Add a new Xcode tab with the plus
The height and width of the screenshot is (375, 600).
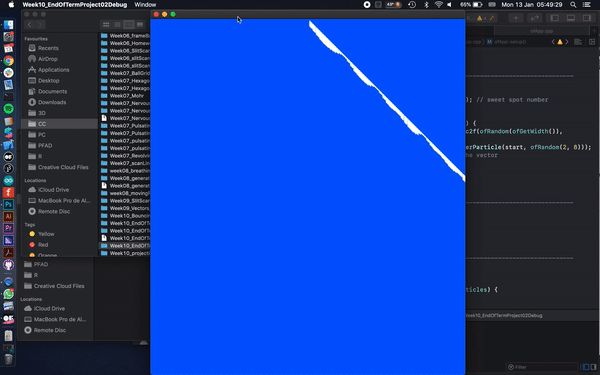pyautogui.click(x=595, y=31)
